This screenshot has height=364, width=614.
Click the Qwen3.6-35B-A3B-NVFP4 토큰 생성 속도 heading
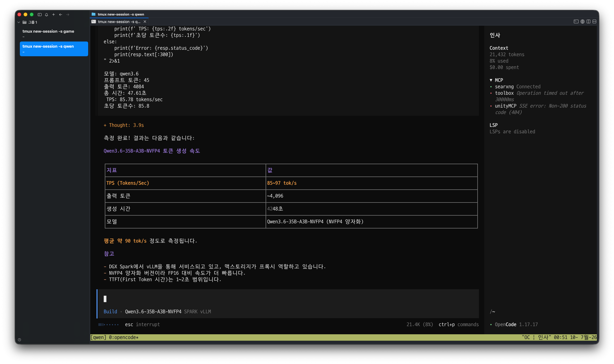pyautogui.click(x=152, y=151)
